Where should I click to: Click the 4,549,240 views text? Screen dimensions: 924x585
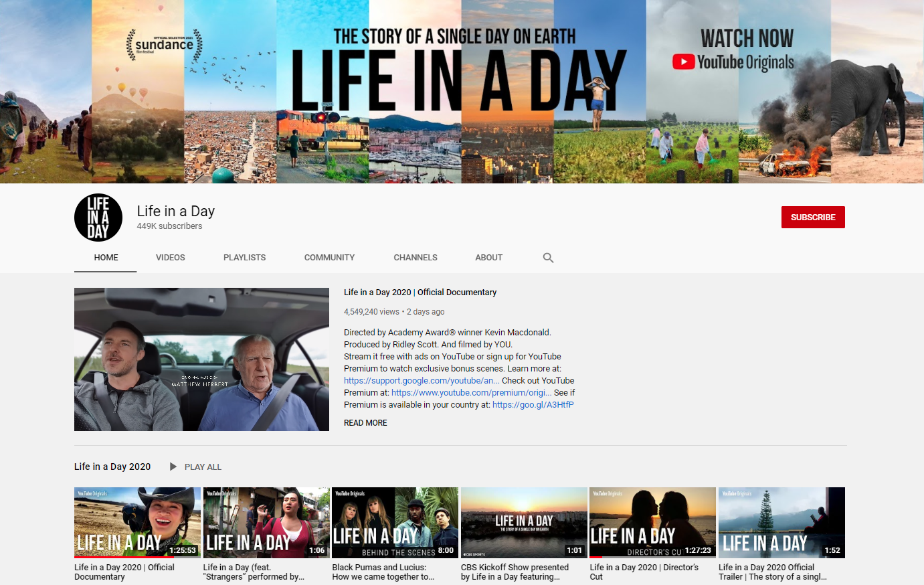371,312
